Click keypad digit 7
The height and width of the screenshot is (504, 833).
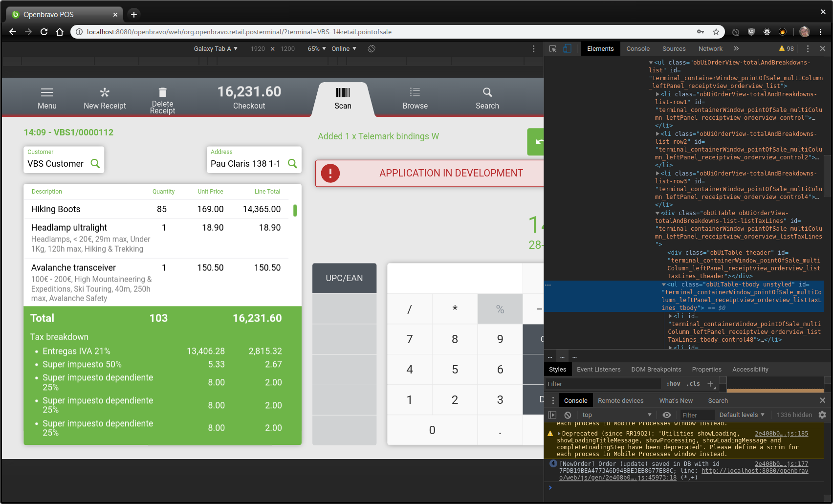[410, 339]
